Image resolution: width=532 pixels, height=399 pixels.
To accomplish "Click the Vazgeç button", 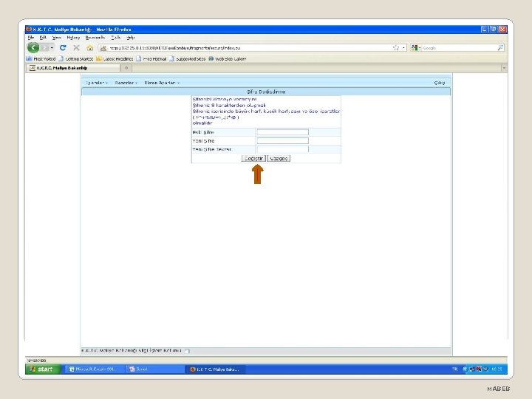I will click(279, 158).
